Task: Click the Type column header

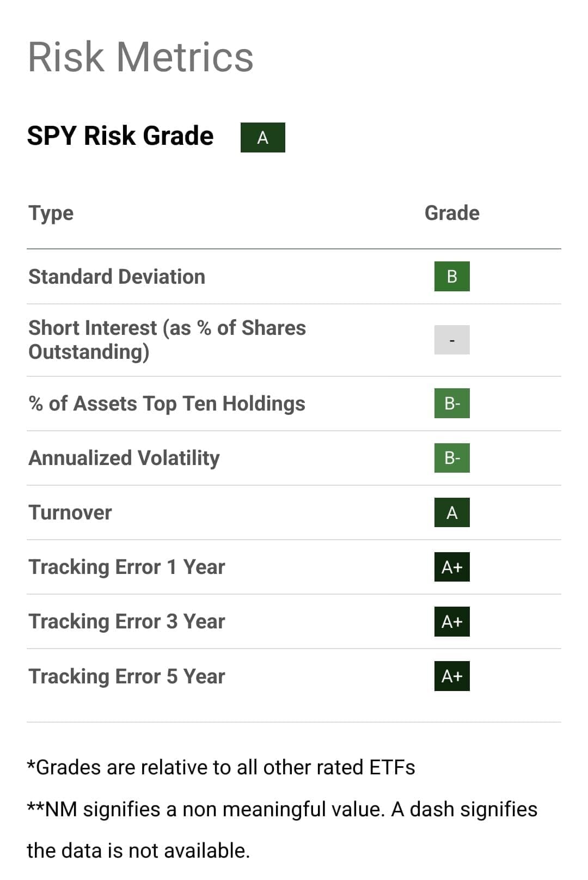Action: [x=51, y=213]
